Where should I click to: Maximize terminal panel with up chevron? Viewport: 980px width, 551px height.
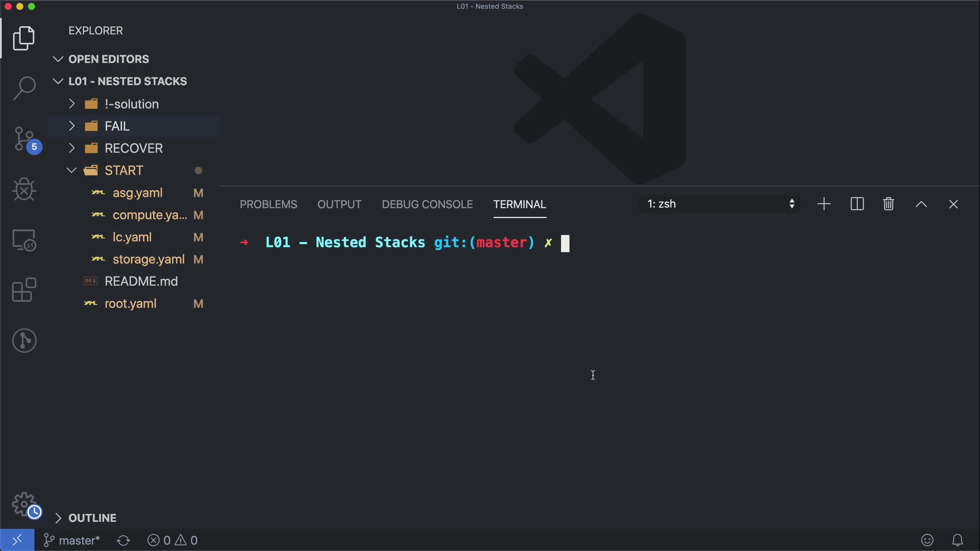tap(921, 204)
